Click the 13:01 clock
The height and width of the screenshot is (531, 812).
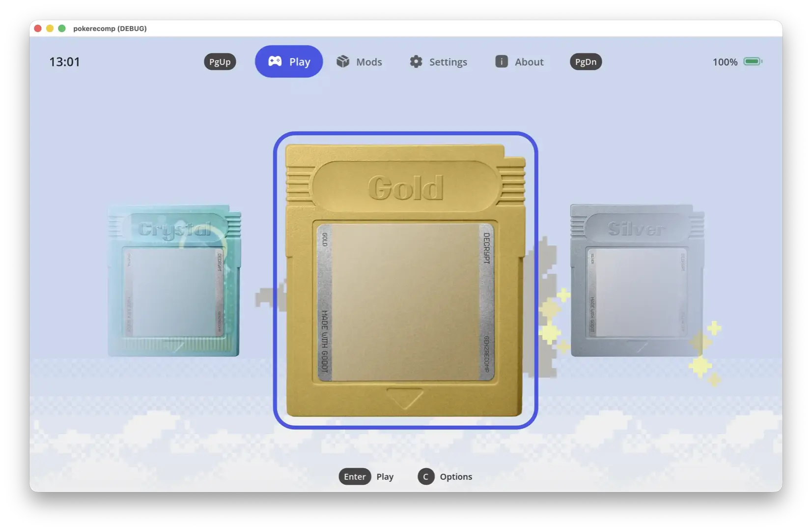[64, 61]
